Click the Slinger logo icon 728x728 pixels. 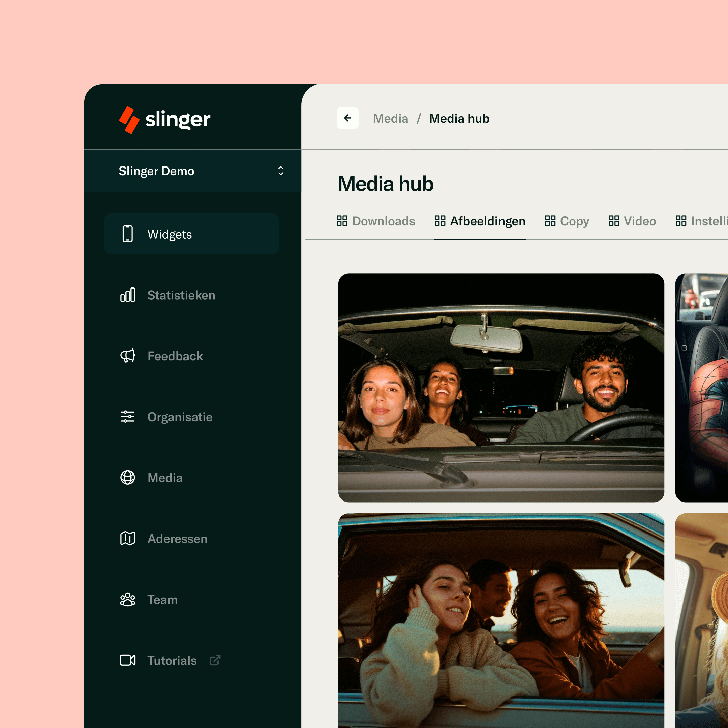click(129, 120)
